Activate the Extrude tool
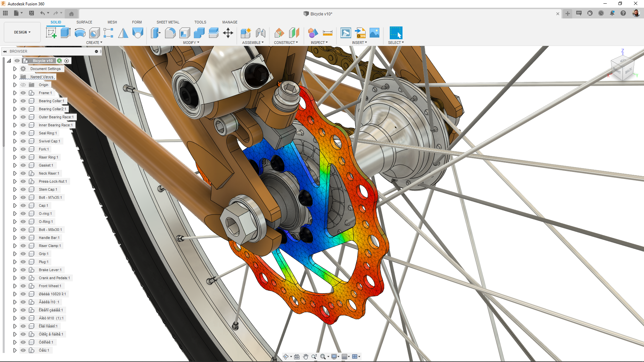The height and width of the screenshot is (362, 644). pos(65,33)
